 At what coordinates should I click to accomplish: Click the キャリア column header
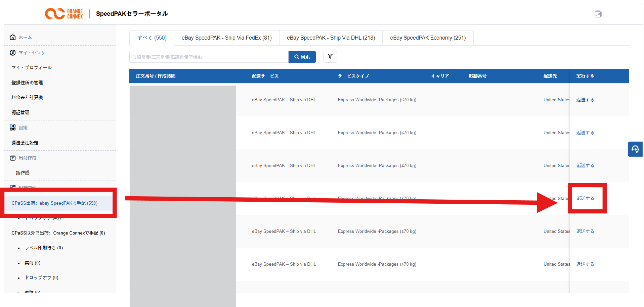click(440, 76)
